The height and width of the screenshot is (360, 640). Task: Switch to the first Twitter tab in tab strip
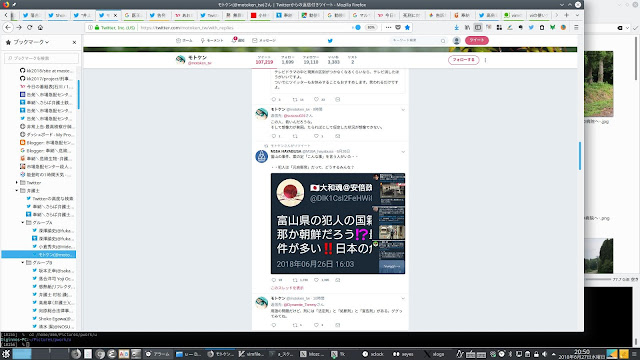pyautogui.click(x=32, y=15)
